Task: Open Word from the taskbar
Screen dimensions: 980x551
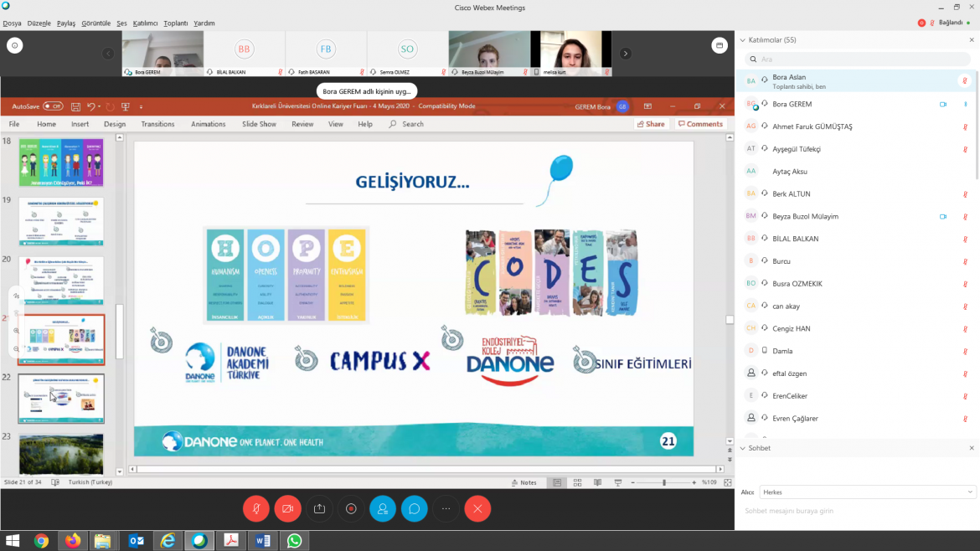Action: pyautogui.click(x=262, y=540)
